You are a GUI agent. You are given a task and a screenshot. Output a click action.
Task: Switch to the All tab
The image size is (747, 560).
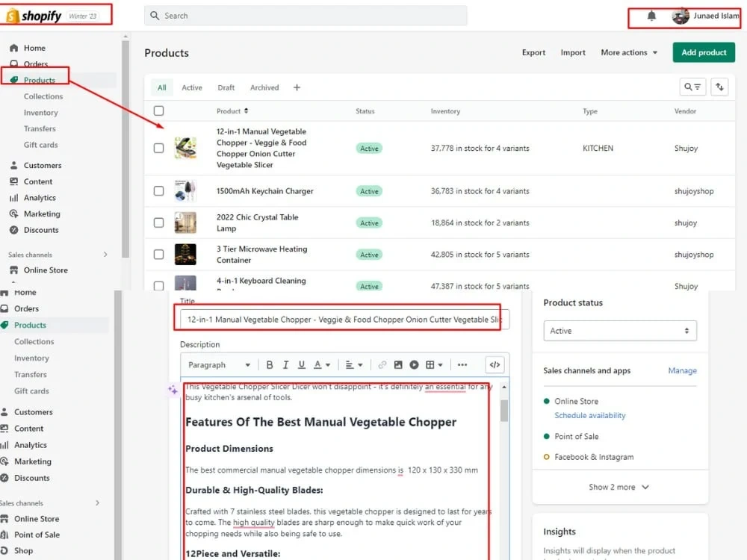click(x=162, y=87)
